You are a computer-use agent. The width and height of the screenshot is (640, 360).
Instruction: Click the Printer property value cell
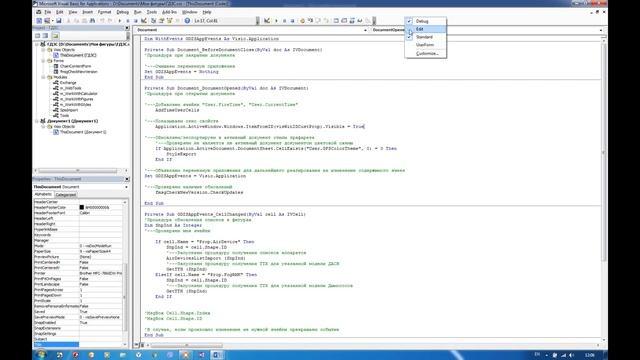pyautogui.click(x=100, y=273)
